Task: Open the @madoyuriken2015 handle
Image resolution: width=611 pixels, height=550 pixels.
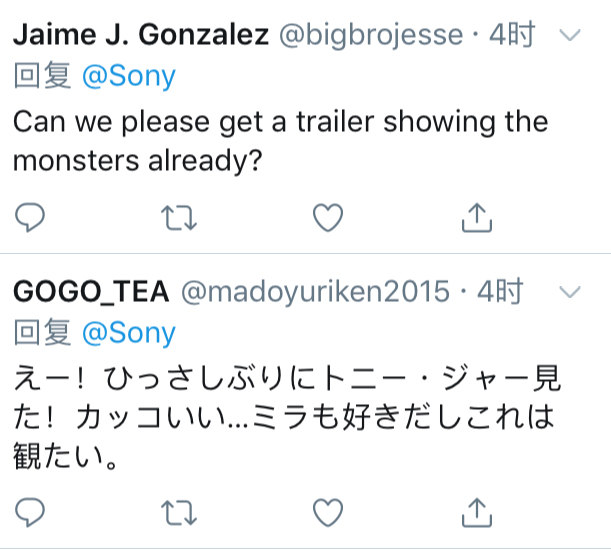Action: 315,292
